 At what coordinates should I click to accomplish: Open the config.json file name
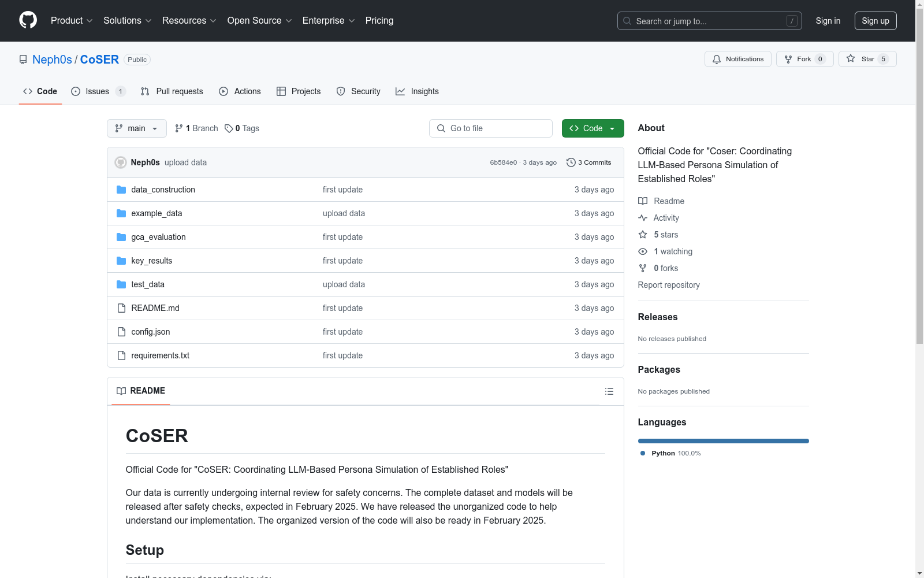click(x=151, y=332)
